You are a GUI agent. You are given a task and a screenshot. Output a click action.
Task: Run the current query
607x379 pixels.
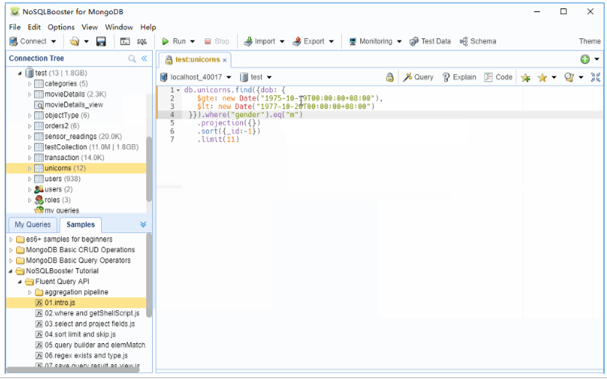tap(174, 41)
